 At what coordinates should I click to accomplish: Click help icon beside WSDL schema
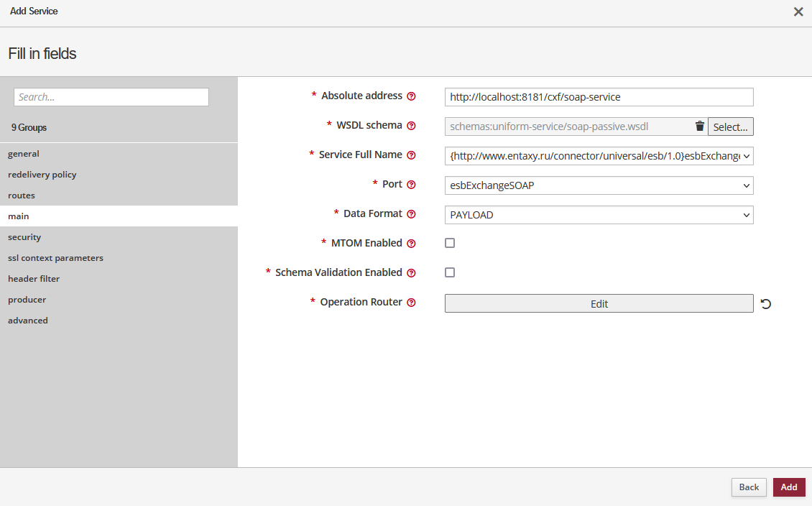(411, 126)
